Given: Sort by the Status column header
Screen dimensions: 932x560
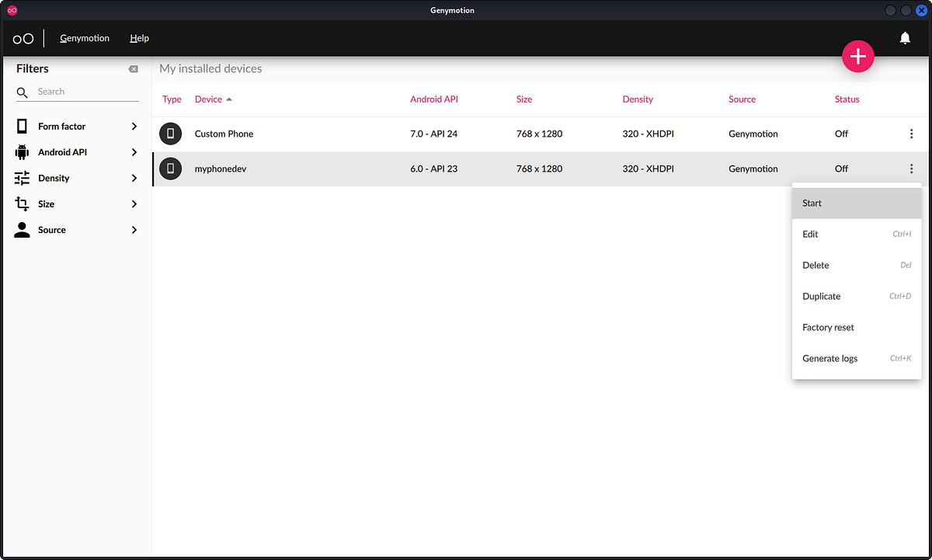Looking at the screenshot, I should (x=847, y=99).
